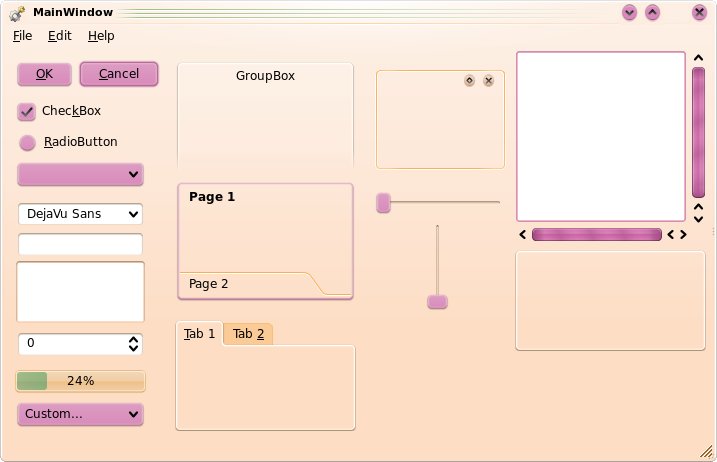Screen dimensions: 717x462
Task: Click the vertical scrollbar up arrow
Action: 698,58
